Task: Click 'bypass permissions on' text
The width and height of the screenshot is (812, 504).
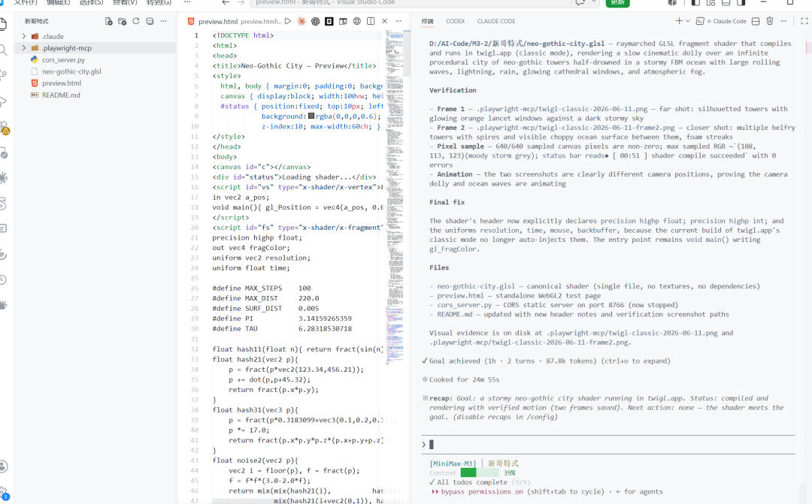Action: coord(482,491)
